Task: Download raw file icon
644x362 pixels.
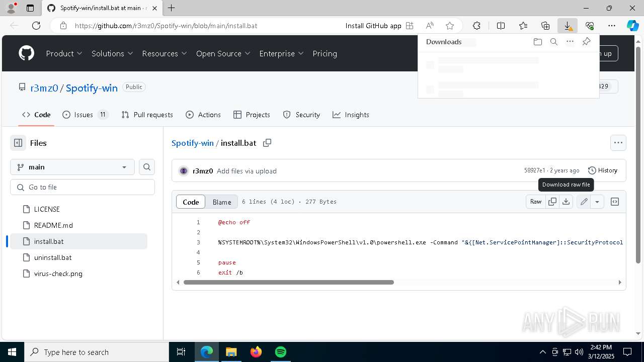Action: 566,202
